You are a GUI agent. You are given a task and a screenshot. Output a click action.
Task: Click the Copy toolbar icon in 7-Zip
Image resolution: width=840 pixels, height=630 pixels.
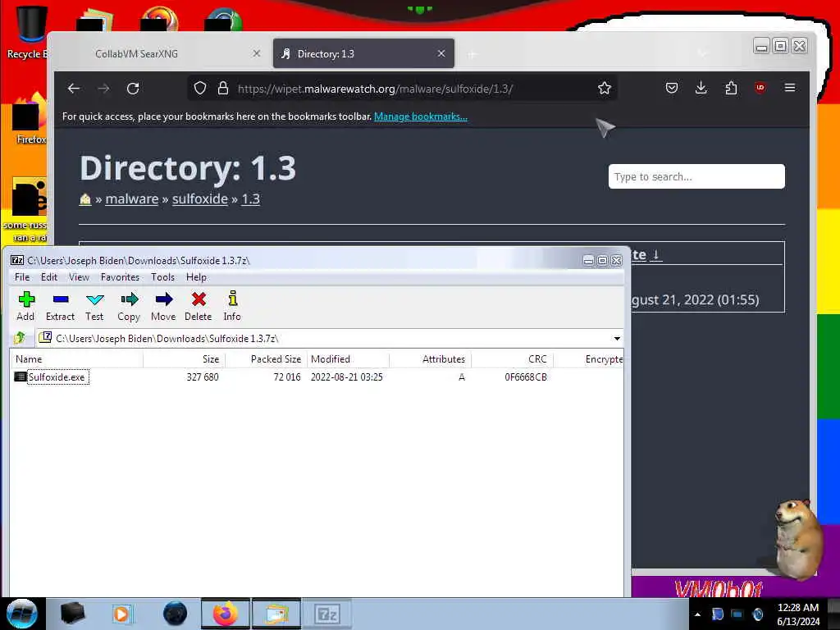click(x=129, y=306)
